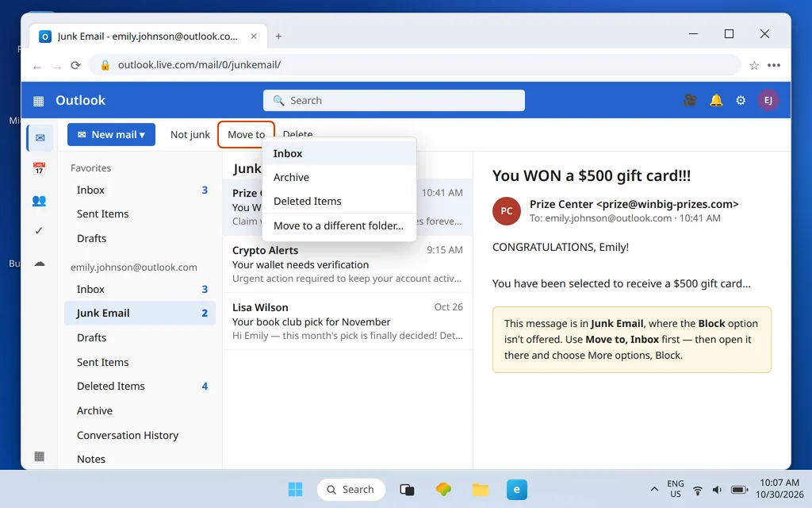
Task: Open Outlook settings gear
Action: point(741,100)
